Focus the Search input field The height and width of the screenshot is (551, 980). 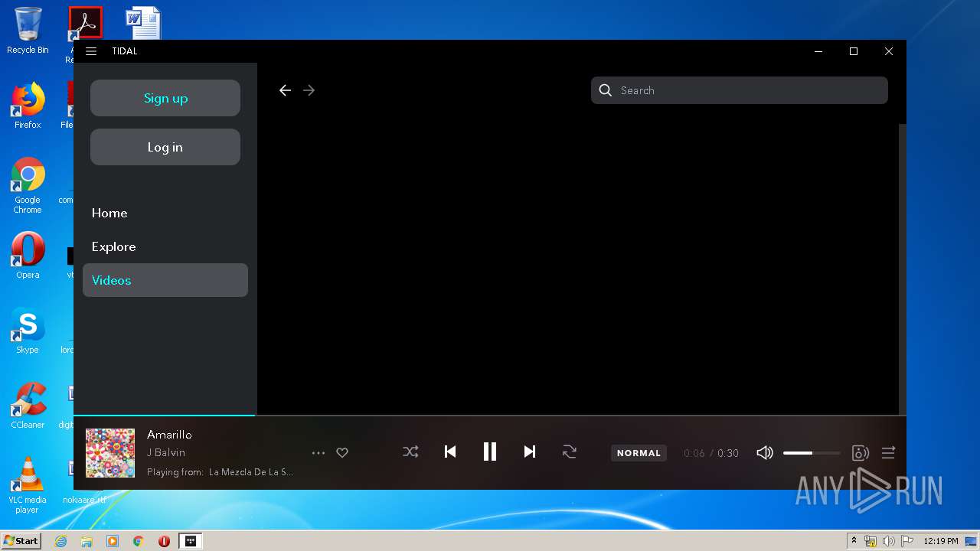point(740,90)
